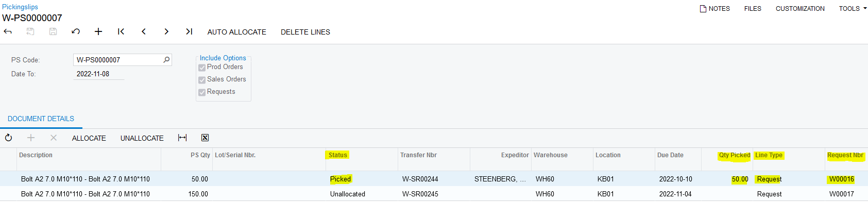Viewport: 868px width, 217px height.
Task: Toggle the Prod Orders checkbox
Action: point(202,68)
